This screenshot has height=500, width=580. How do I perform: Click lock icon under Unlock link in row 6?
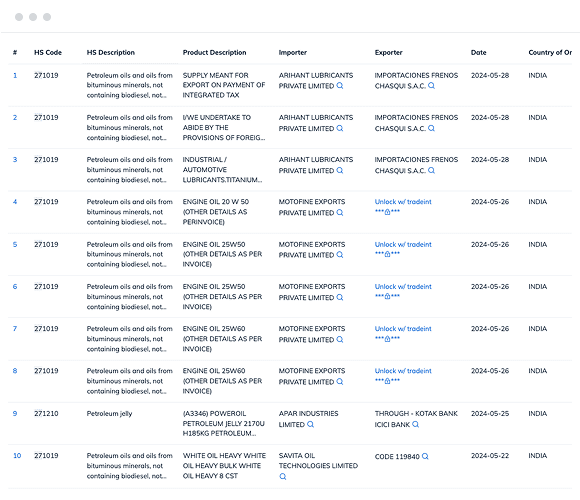point(387,296)
